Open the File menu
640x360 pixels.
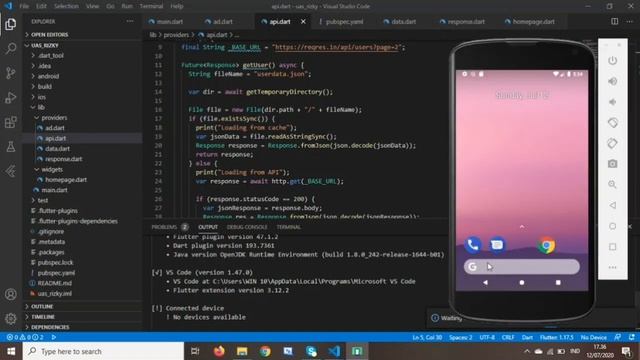(x=24, y=6)
